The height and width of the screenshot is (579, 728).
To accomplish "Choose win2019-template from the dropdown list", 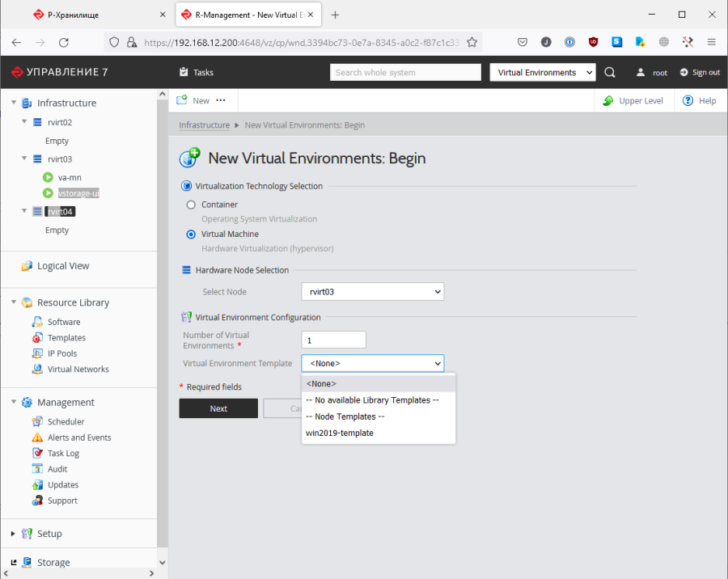I will (x=340, y=433).
